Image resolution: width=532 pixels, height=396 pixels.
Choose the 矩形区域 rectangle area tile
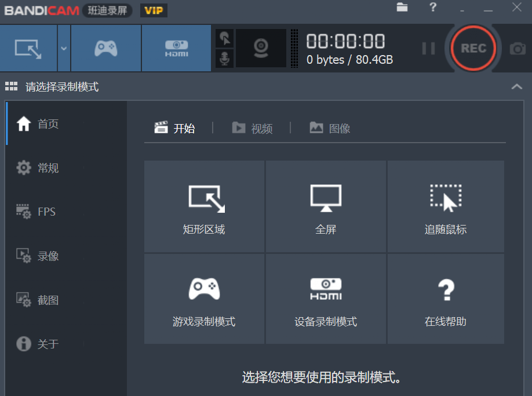click(204, 206)
